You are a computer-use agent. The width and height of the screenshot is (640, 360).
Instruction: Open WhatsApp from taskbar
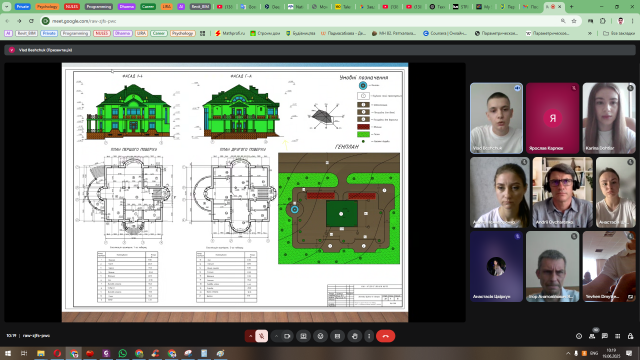(122, 353)
